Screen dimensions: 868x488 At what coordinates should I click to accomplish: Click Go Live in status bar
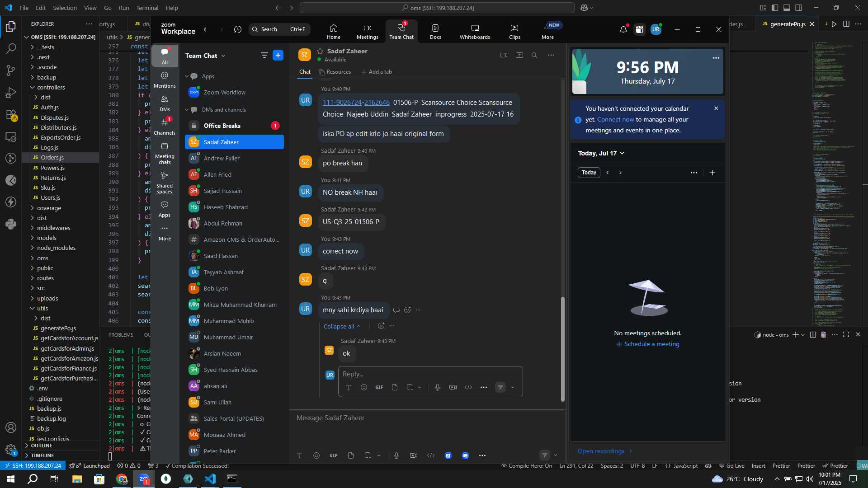point(731,466)
